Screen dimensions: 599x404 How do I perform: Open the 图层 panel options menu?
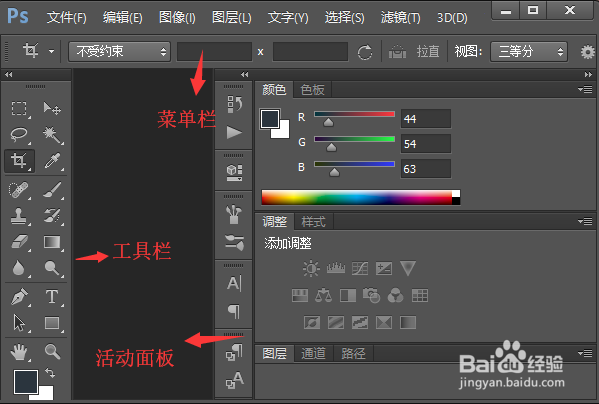pyautogui.click(x=585, y=353)
